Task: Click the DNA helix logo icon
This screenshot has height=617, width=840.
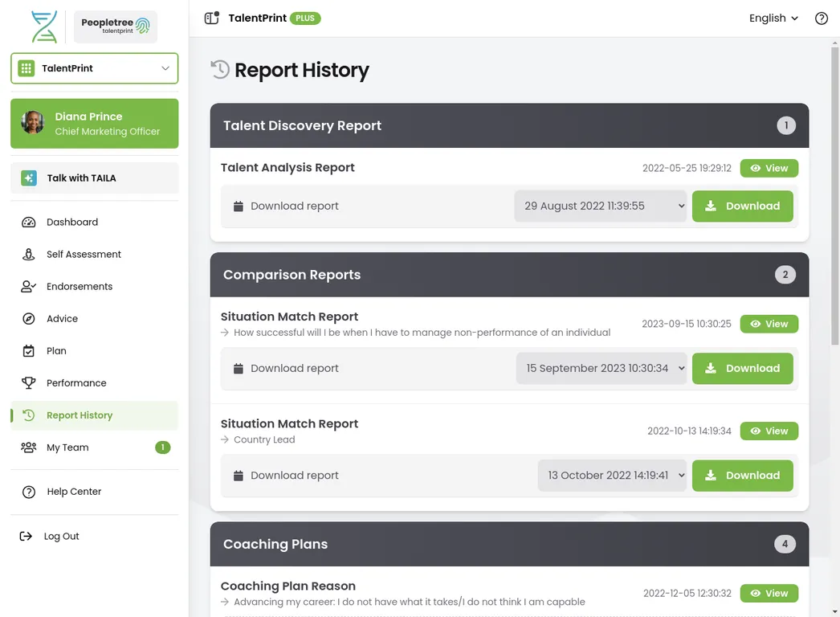Action: pyautogui.click(x=44, y=27)
